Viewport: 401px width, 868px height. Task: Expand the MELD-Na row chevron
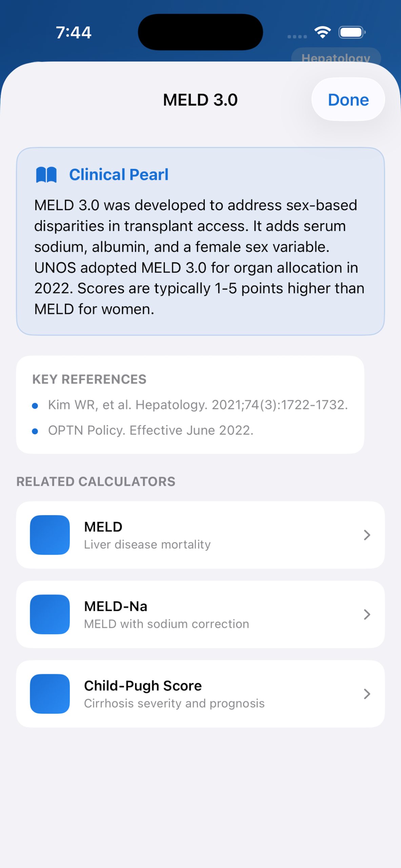366,614
